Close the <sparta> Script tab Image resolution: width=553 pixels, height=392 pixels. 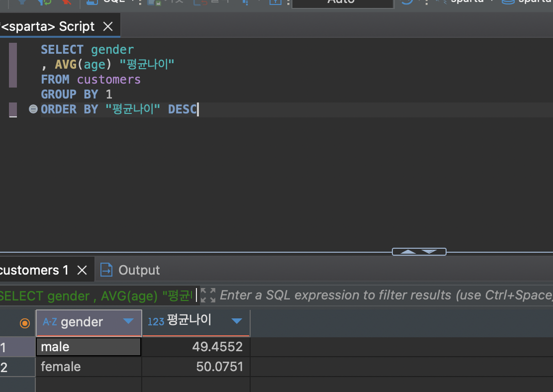(108, 26)
